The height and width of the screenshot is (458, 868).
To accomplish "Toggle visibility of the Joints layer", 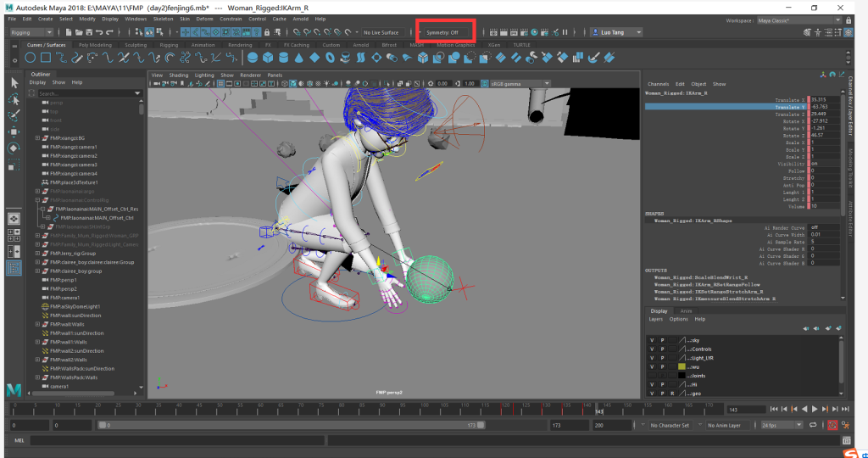I will point(652,376).
